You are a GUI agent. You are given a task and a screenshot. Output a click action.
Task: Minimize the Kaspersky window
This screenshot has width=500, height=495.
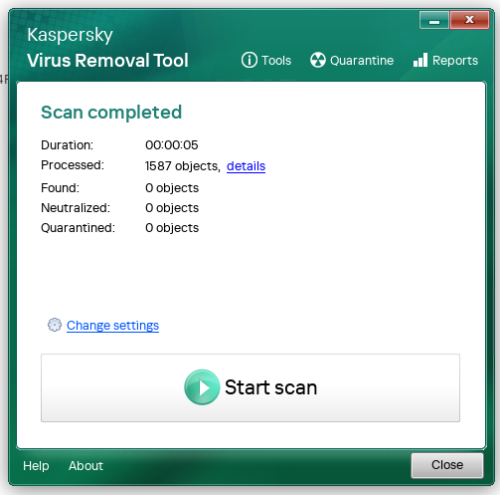coord(434,20)
